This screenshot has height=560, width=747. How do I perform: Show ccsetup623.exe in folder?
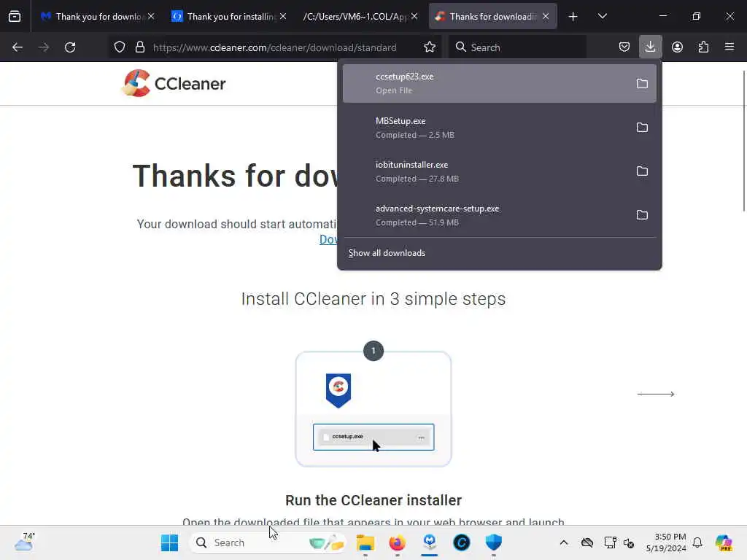coord(642,84)
